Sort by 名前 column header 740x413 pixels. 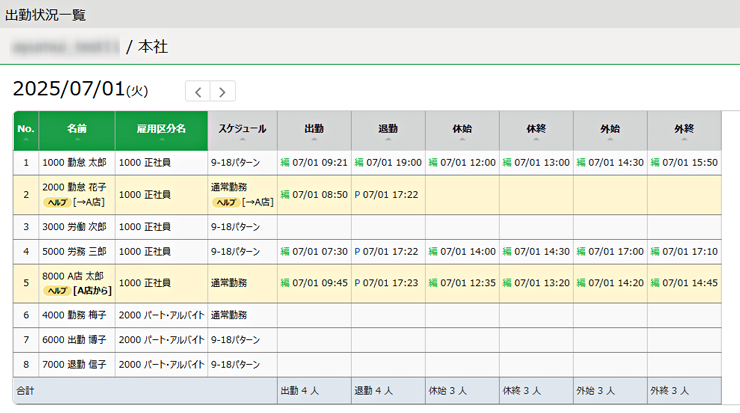[77, 131]
